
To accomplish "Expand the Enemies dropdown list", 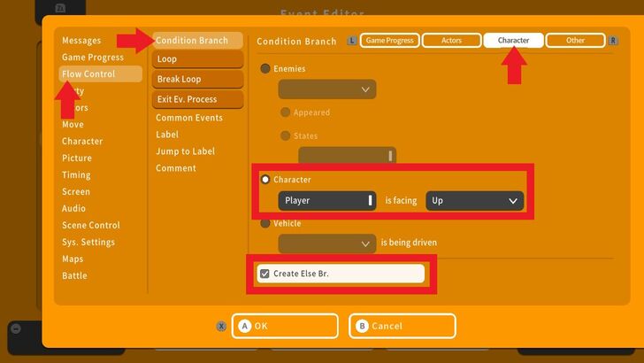I will click(326, 89).
